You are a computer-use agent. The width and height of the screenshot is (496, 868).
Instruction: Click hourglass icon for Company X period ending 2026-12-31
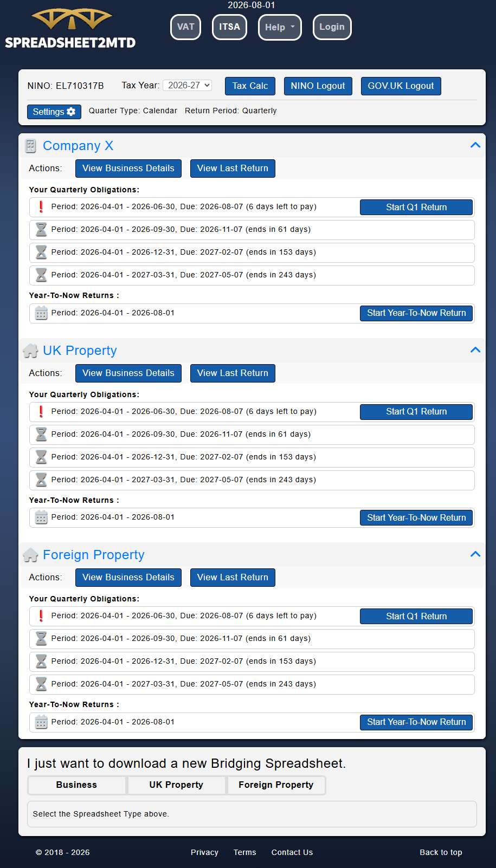point(41,252)
